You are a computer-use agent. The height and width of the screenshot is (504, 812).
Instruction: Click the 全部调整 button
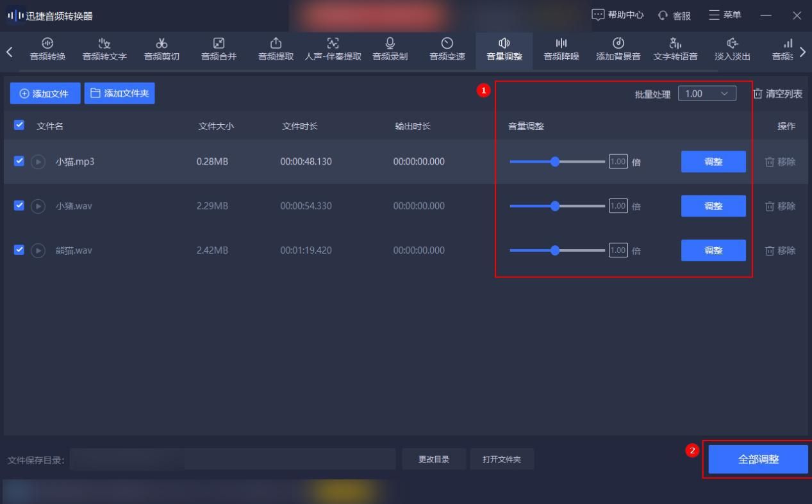(x=758, y=459)
